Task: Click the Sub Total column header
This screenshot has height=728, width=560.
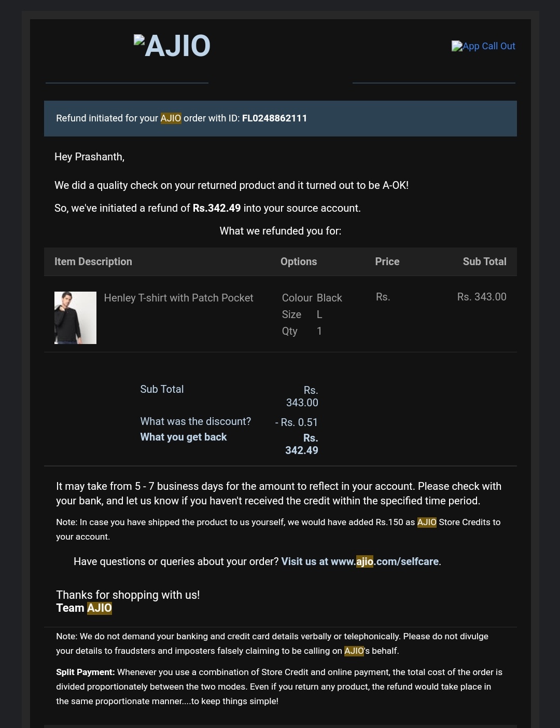Action: [484, 262]
